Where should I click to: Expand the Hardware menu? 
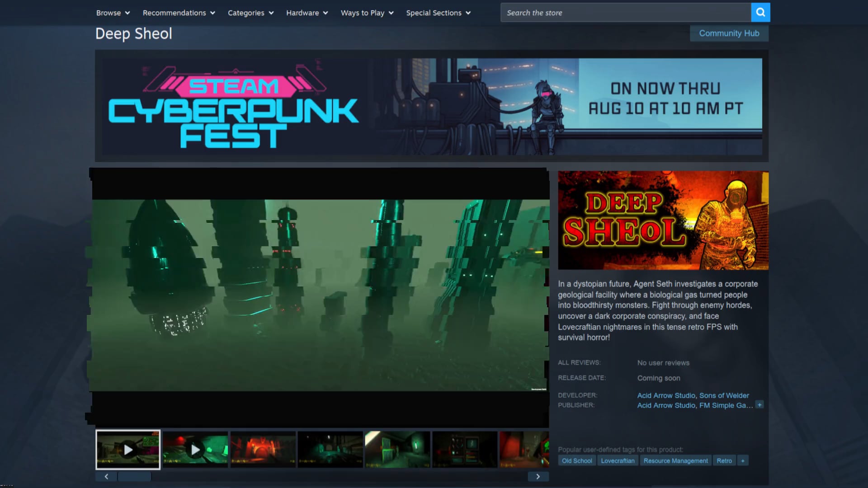307,13
